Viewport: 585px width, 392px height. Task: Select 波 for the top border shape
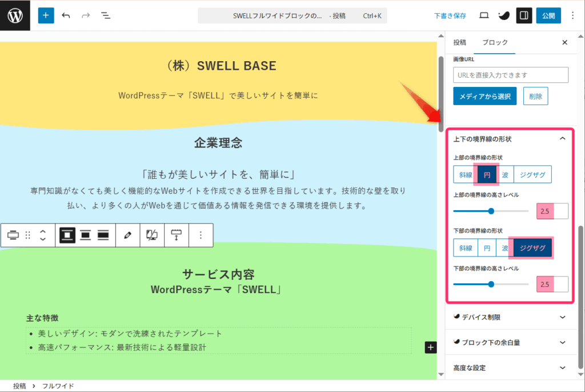click(505, 175)
